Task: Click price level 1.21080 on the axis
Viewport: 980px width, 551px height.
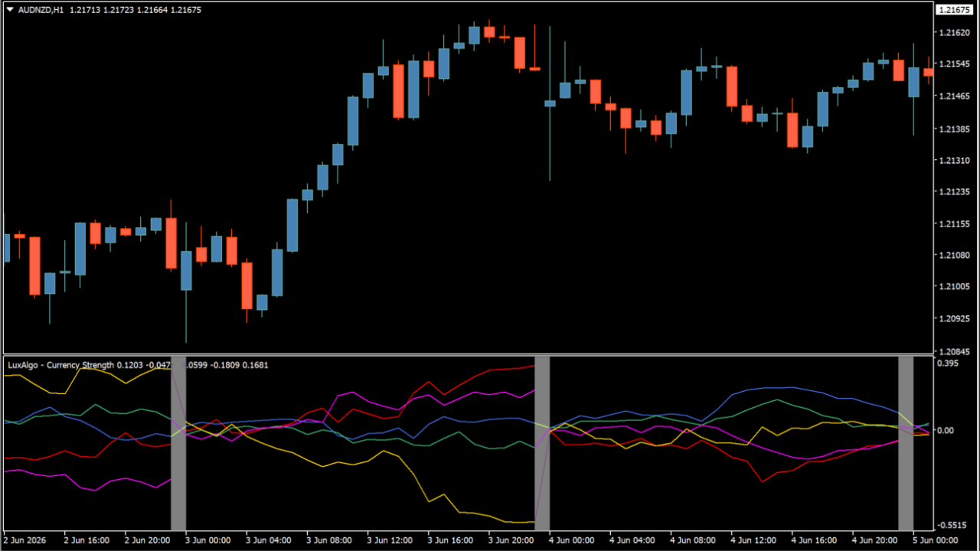Action: tap(955, 256)
